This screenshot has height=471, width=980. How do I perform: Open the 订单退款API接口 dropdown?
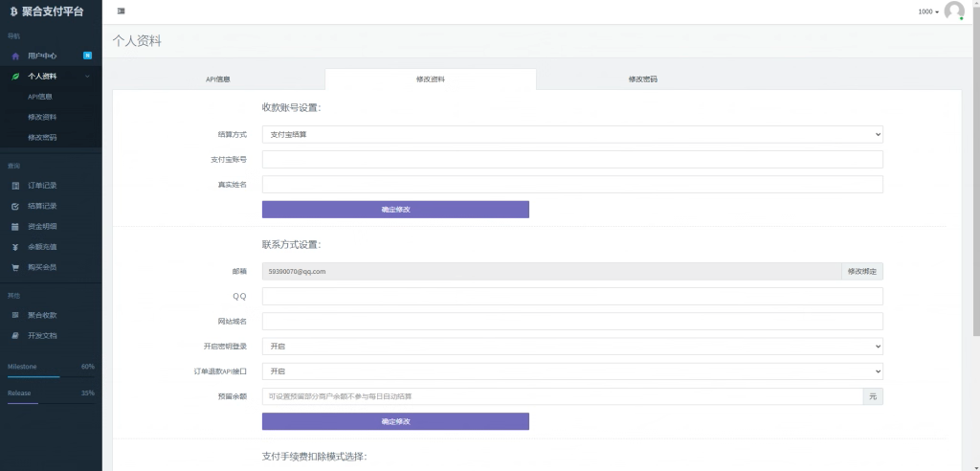(571, 370)
